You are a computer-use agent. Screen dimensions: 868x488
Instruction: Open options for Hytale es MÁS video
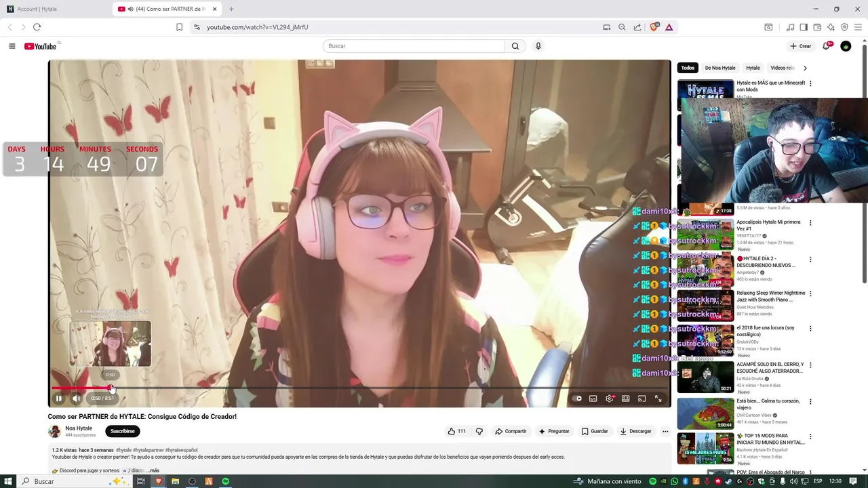(810, 84)
